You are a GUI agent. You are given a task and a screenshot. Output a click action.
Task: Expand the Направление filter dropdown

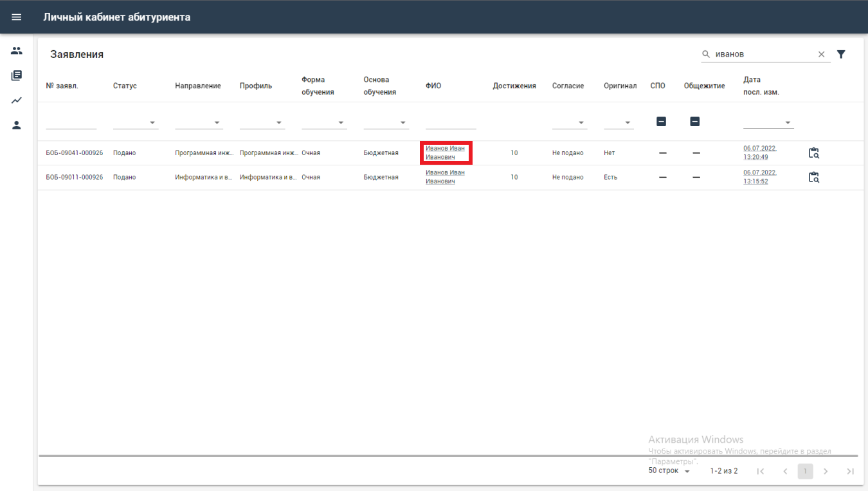pos(199,122)
